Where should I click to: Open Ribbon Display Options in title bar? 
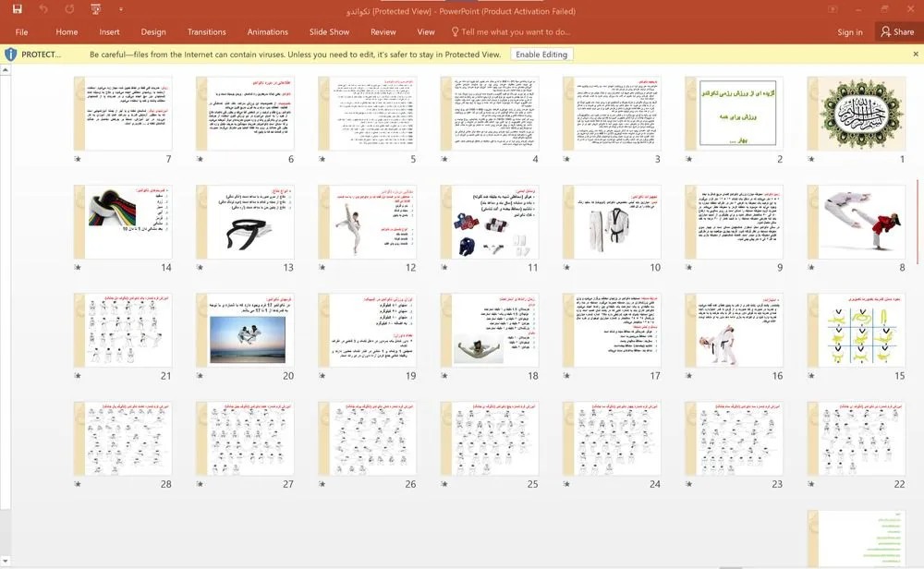(x=833, y=9)
